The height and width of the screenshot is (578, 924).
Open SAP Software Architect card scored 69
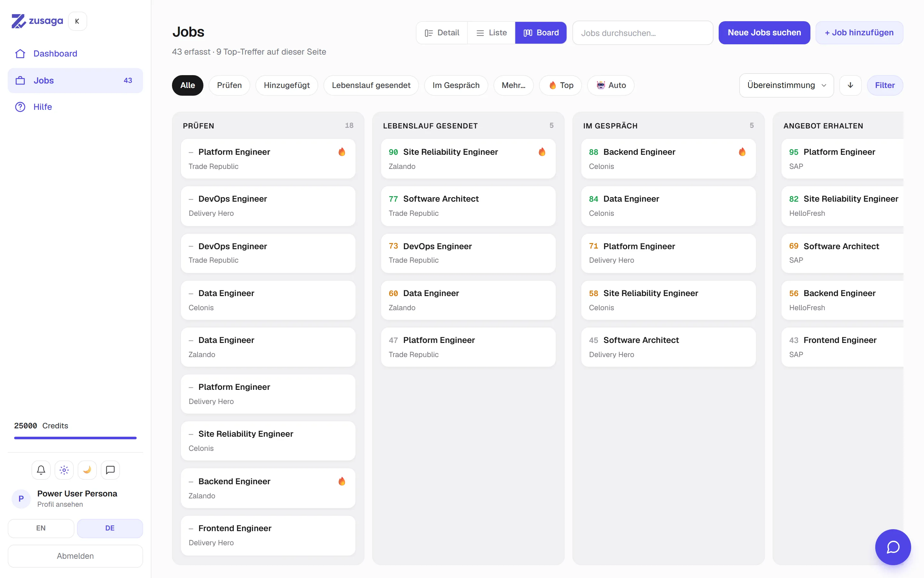tap(842, 253)
